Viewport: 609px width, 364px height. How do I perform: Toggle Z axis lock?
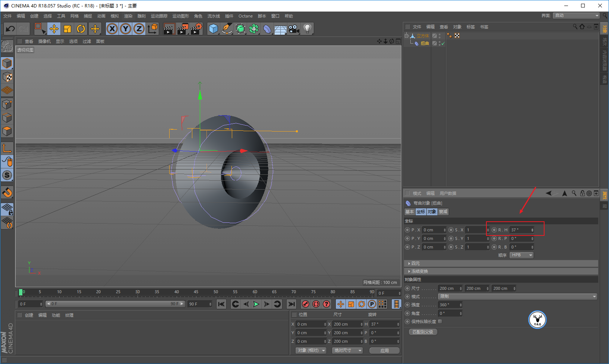139,29
